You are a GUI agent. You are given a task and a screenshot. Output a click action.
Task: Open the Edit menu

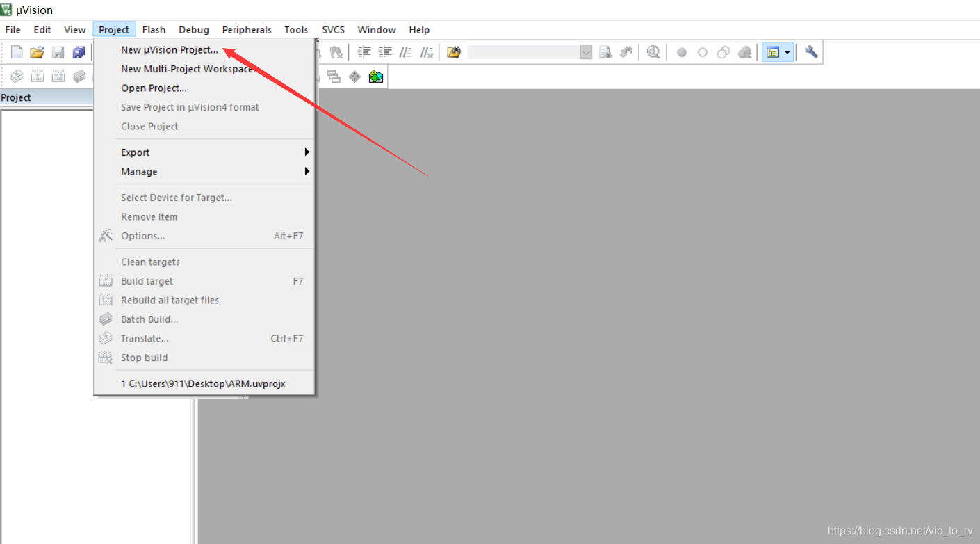[x=42, y=29]
